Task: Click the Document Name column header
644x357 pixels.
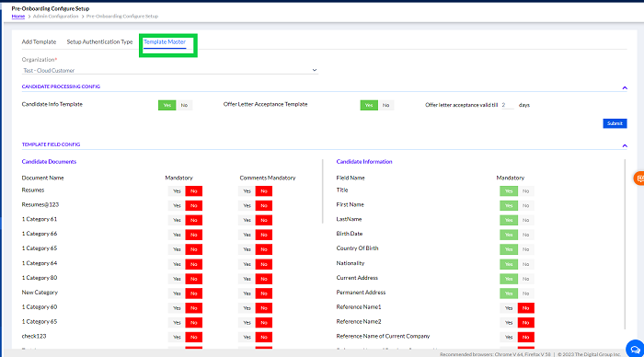Action: [x=42, y=178]
